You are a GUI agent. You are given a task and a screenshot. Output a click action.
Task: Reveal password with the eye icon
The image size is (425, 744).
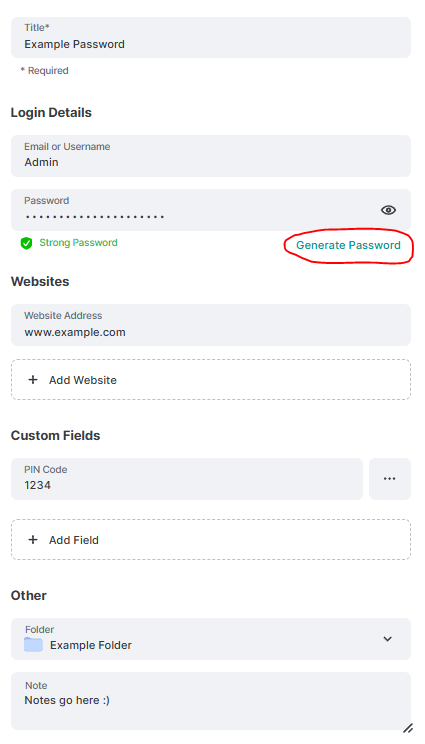pos(388,210)
